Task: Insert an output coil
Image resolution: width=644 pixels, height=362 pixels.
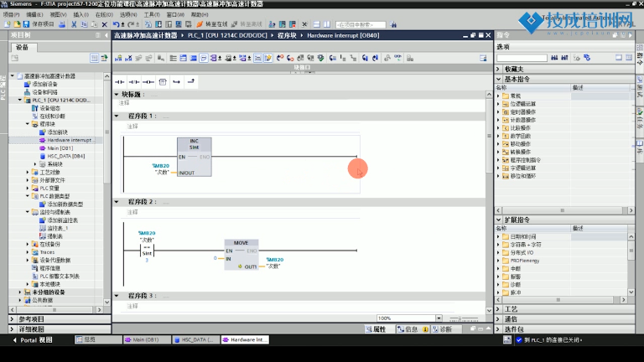Action: coord(148,82)
